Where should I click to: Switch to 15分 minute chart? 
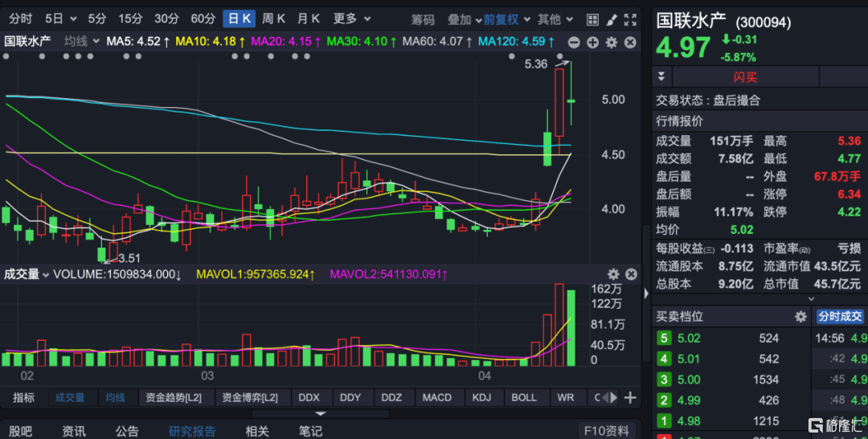pyautogui.click(x=130, y=18)
